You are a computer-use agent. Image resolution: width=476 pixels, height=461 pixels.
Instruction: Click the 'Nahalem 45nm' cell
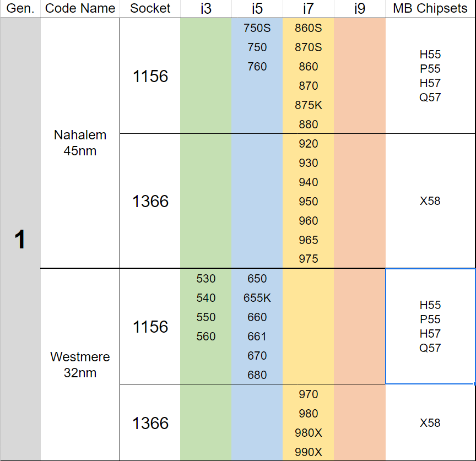[x=80, y=143]
